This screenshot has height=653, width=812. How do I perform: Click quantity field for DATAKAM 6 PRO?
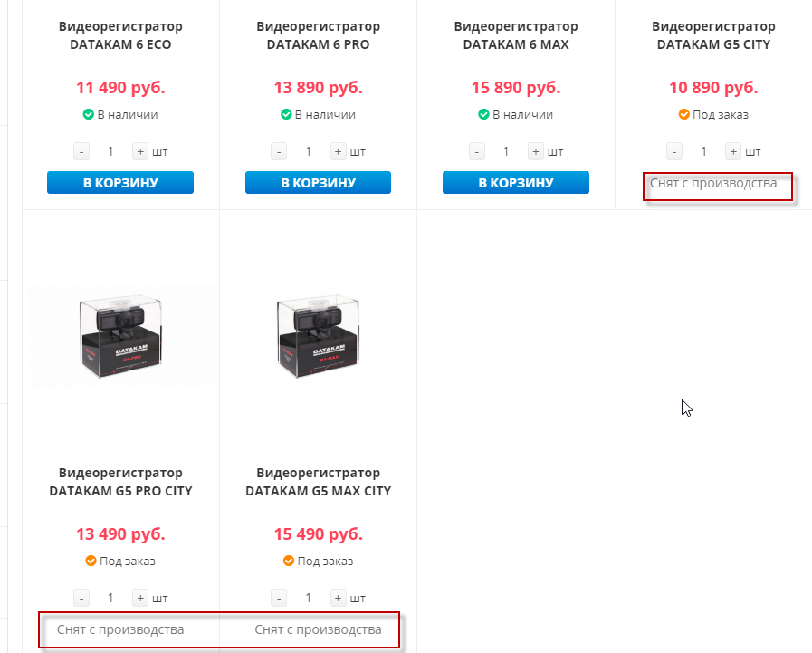(309, 151)
